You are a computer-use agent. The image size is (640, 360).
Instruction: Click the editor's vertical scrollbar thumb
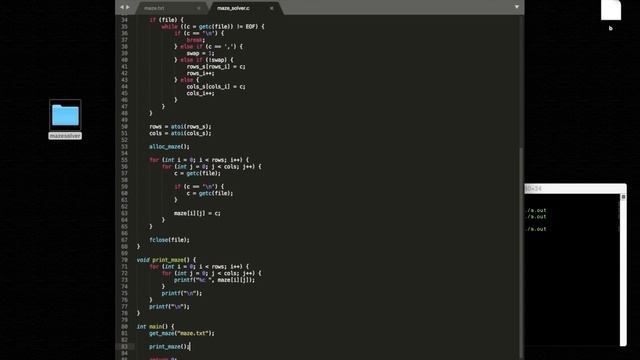pos(521,253)
